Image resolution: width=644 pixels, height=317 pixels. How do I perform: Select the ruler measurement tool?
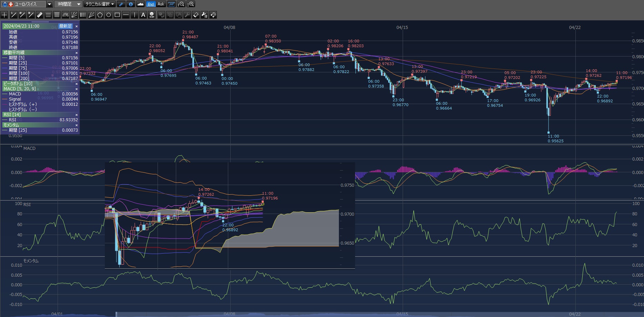39,15
